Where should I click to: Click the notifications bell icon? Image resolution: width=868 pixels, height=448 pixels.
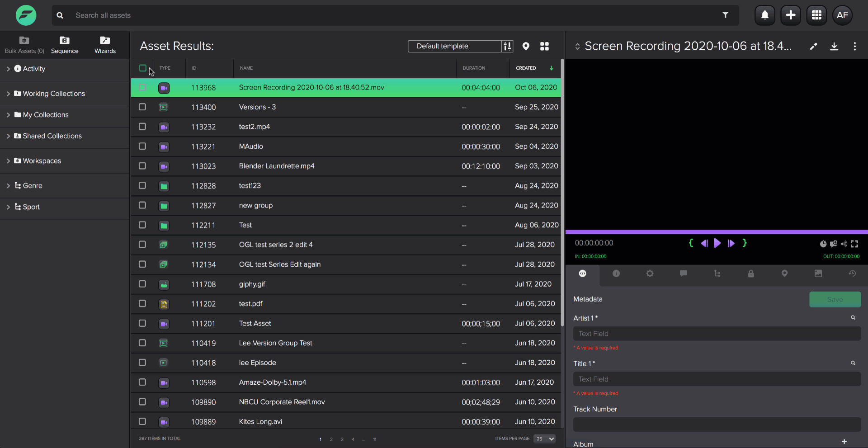click(764, 15)
